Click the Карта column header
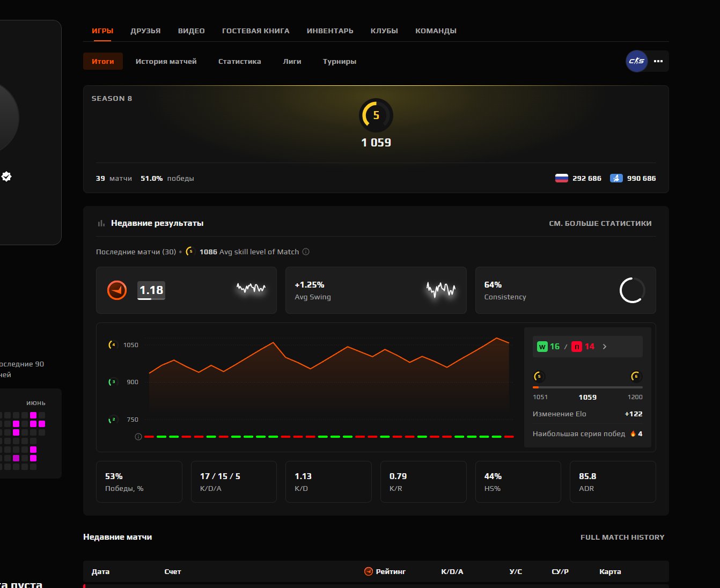The height and width of the screenshot is (588, 720). click(x=610, y=571)
